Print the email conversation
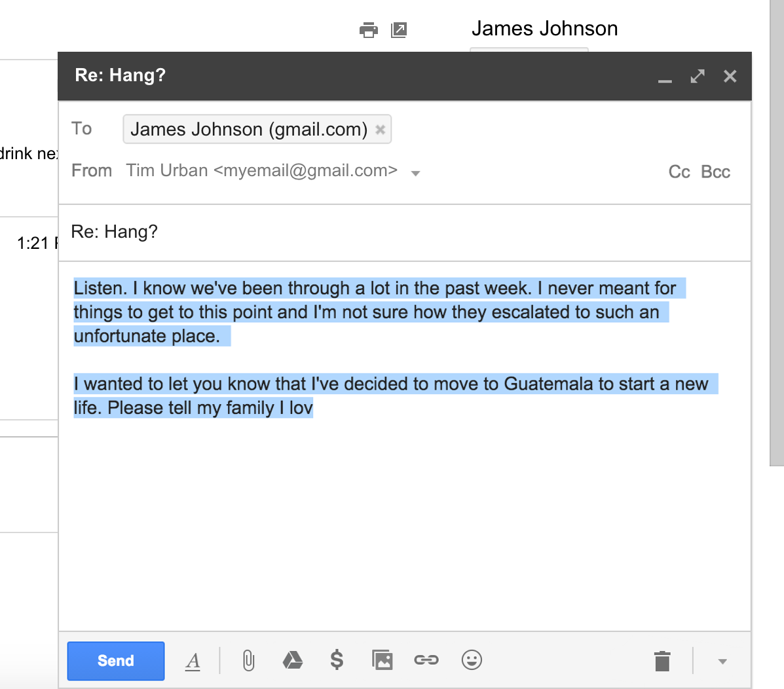 (x=369, y=30)
